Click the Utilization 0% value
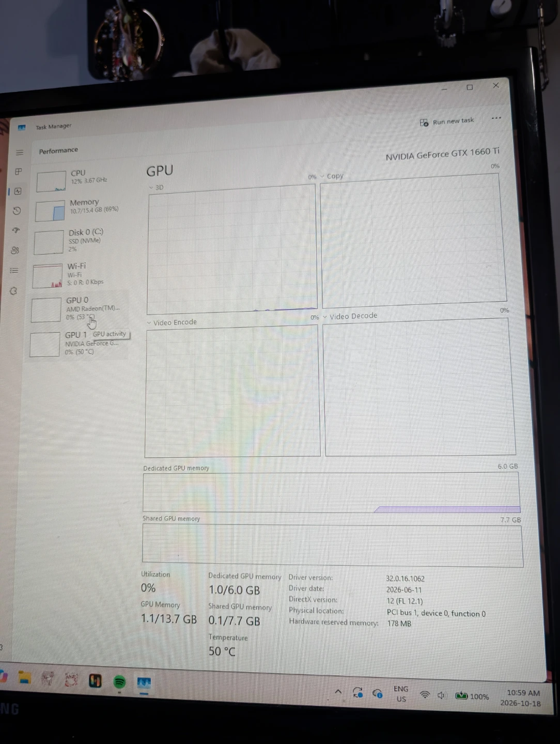Image resolution: width=560 pixels, height=744 pixels. click(x=148, y=588)
